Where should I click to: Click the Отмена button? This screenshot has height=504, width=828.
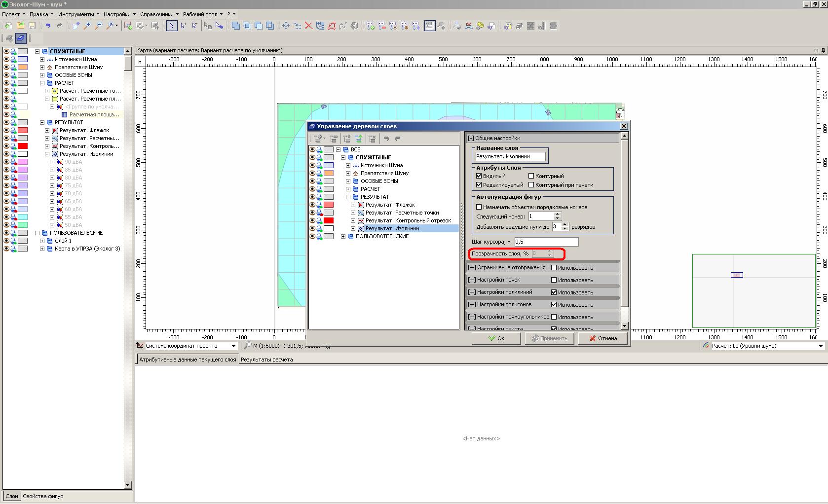(602, 338)
